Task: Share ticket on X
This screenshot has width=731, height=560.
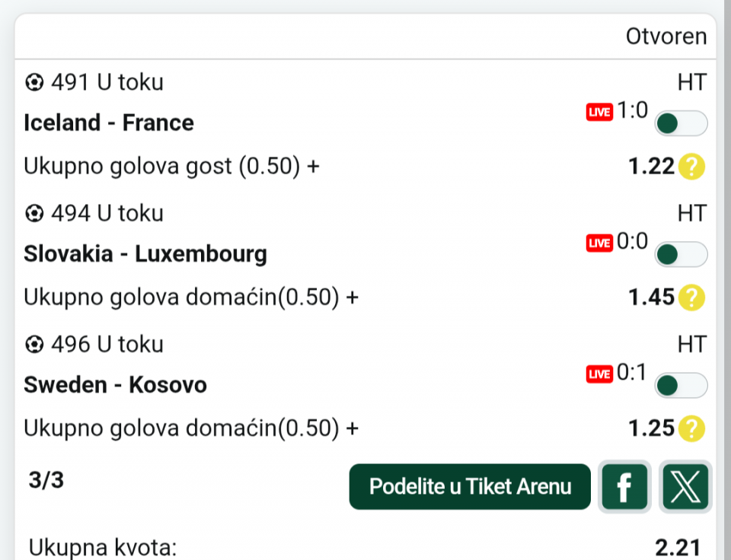Action: pyautogui.click(x=685, y=487)
